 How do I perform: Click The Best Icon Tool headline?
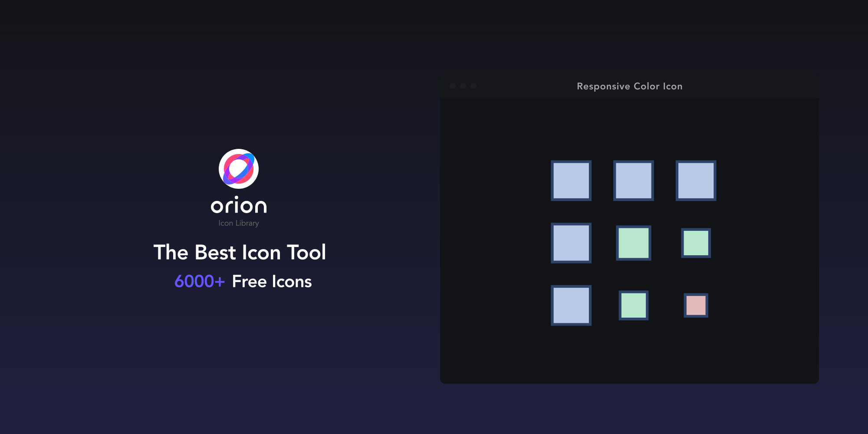point(240,253)
